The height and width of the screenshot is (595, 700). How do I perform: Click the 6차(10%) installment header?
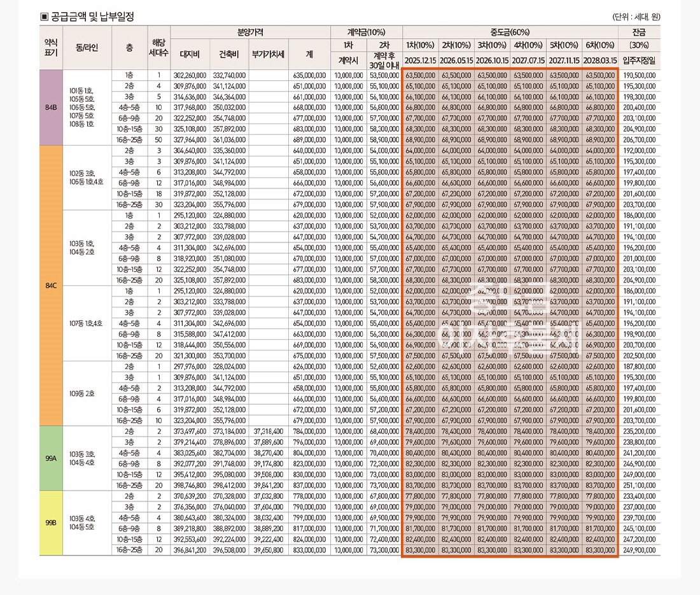600,45
